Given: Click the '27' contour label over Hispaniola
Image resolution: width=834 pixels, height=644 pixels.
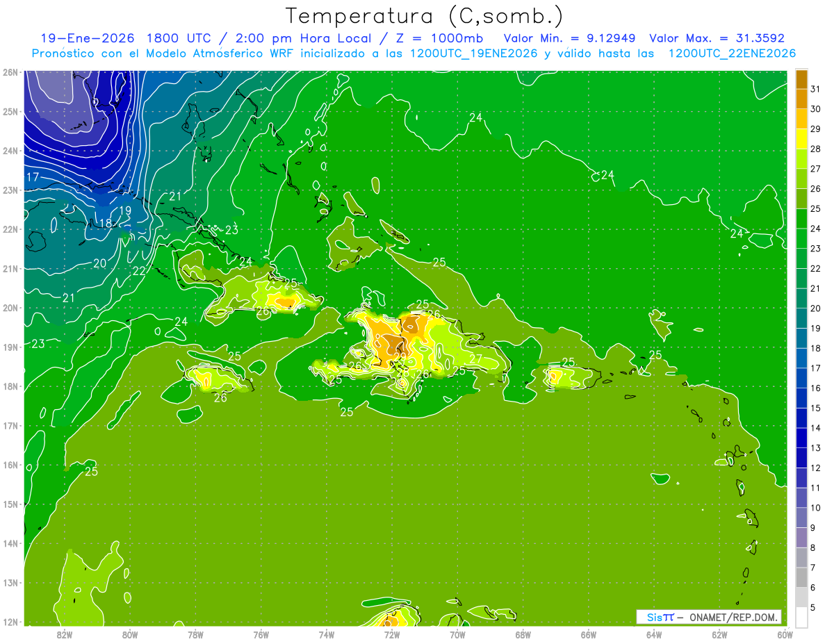Looking at the screenshot, I should 476,359.
